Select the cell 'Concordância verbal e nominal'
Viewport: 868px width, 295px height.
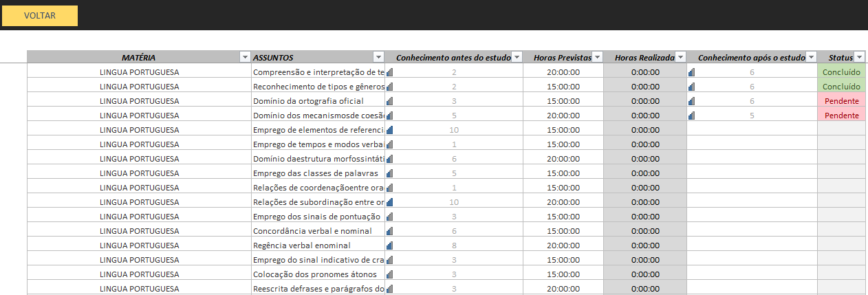[318, 230]
